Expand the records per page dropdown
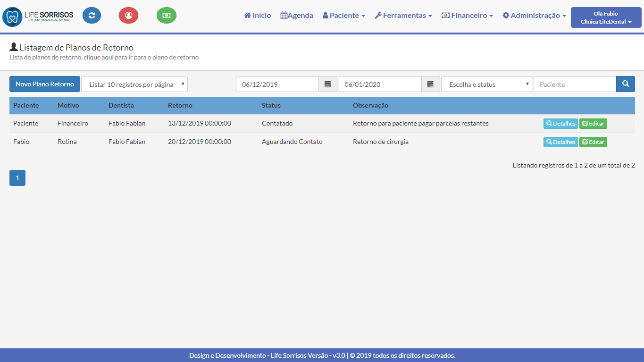Image resolution: width=644 pixels, height=362 pixels. click(134, 84)
